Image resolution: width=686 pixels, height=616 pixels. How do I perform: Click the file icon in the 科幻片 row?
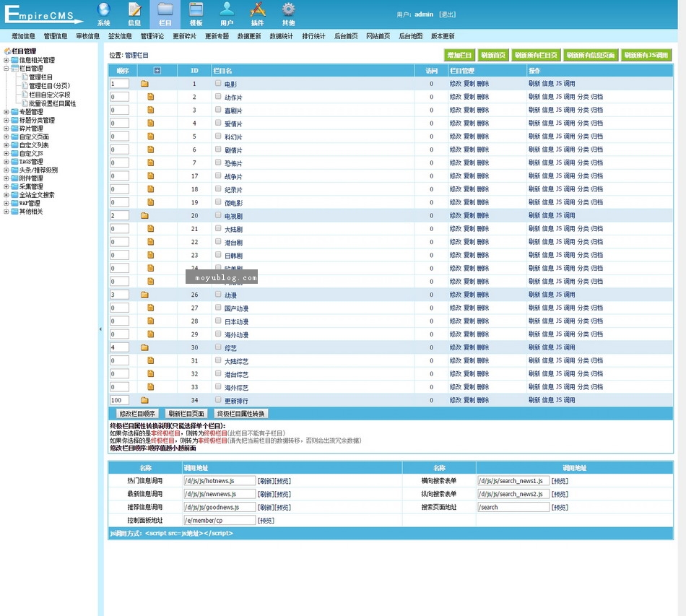pyautogui.click(x=150, y=136)
